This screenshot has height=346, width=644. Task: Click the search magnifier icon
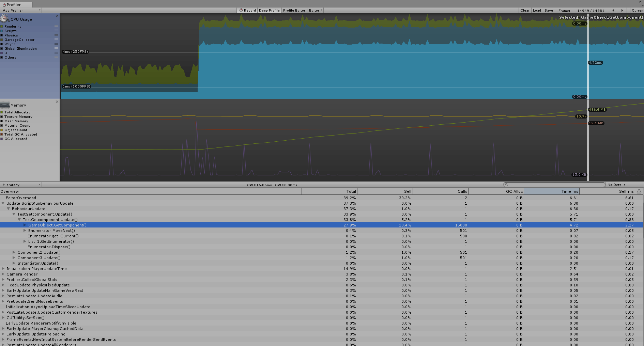click(x=507, y=185)
